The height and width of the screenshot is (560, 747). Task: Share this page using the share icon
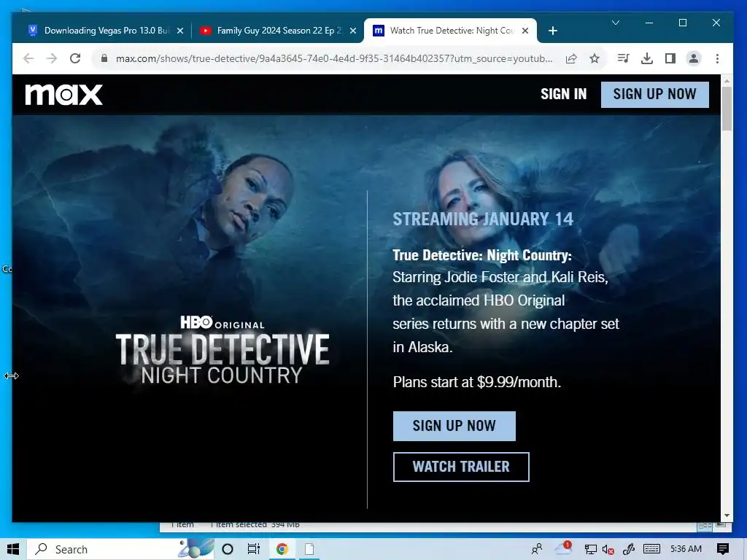(571, 58)
